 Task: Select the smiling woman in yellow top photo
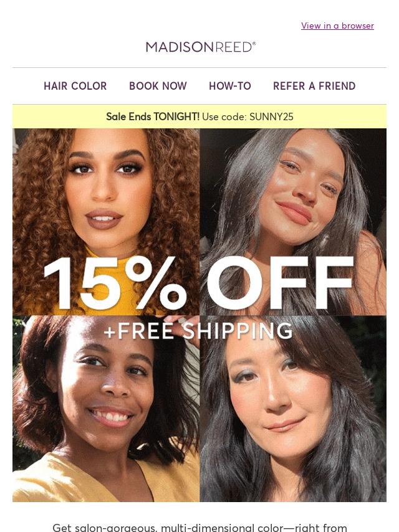tap(106, 409)
